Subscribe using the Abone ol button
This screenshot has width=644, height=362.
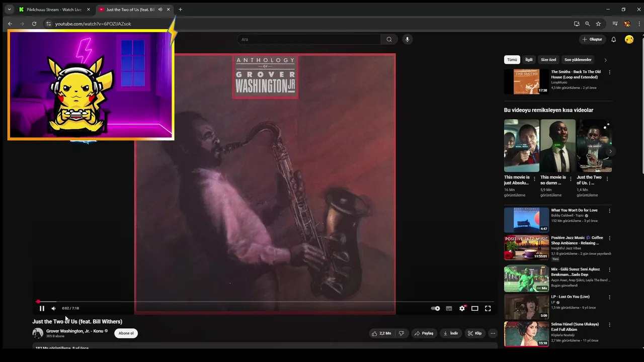tap(126, 333)
